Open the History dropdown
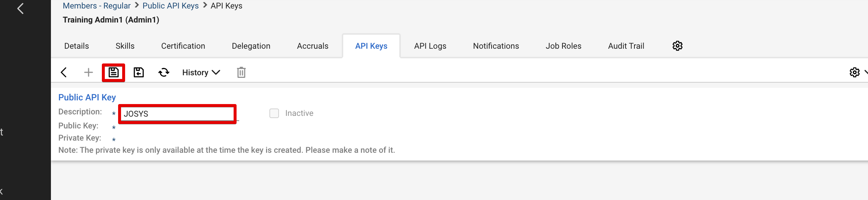Viewport: 868px width, 200px height. tap(201, 72)
